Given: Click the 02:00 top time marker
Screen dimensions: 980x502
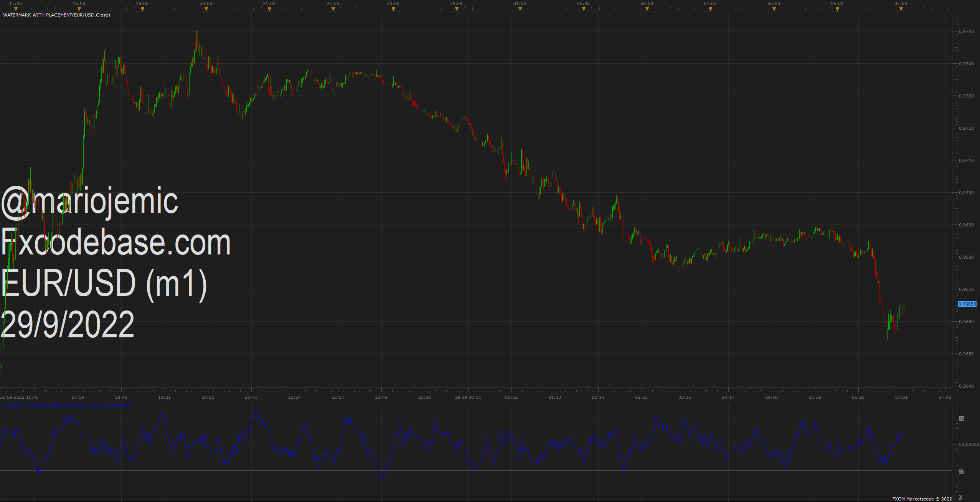Looking at the screenshot, I should [584, 9].
